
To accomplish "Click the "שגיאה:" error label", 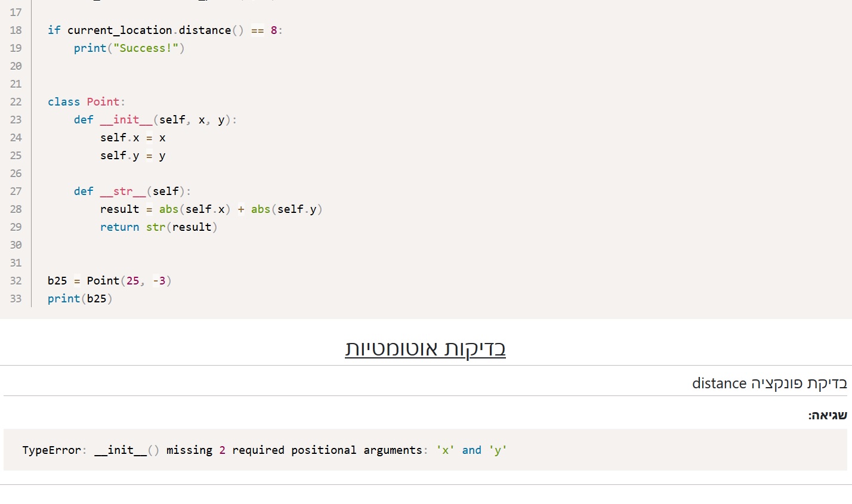I will pos(828,415).
